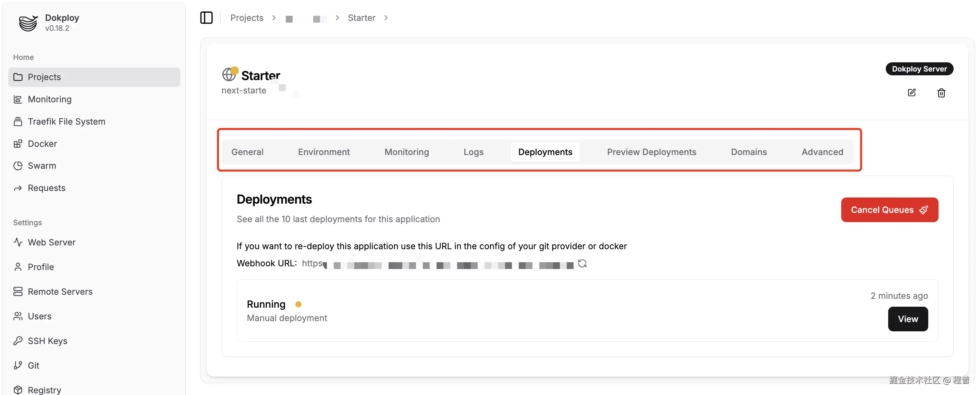Open the Advanced tab
This screenshot has width=980, height=395.
pos(822,152)
